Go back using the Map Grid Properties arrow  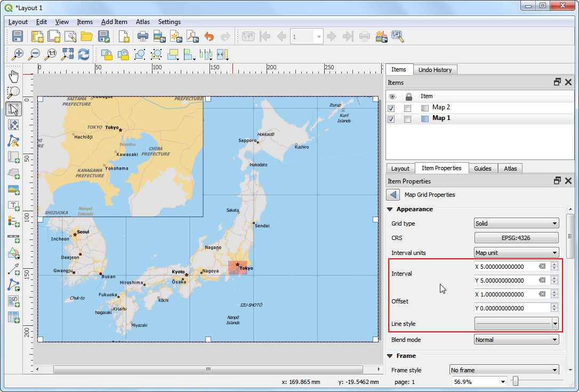point(393,195)
